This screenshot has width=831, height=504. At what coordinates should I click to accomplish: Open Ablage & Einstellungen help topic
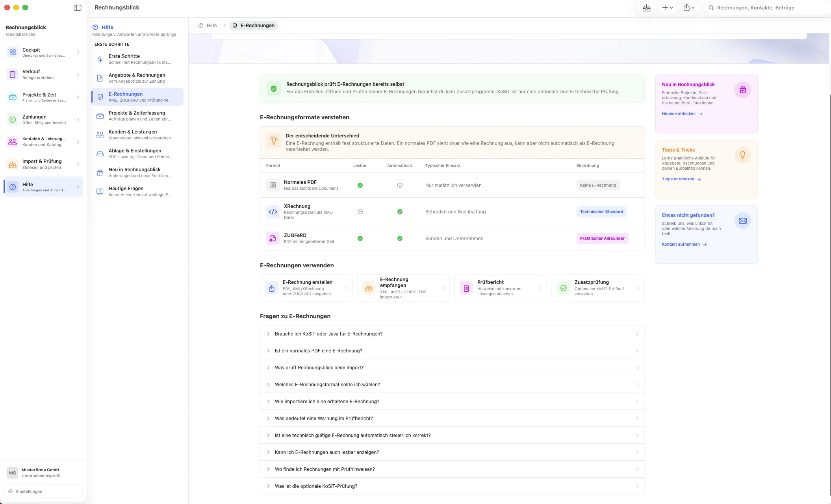[x=137, y=154]
